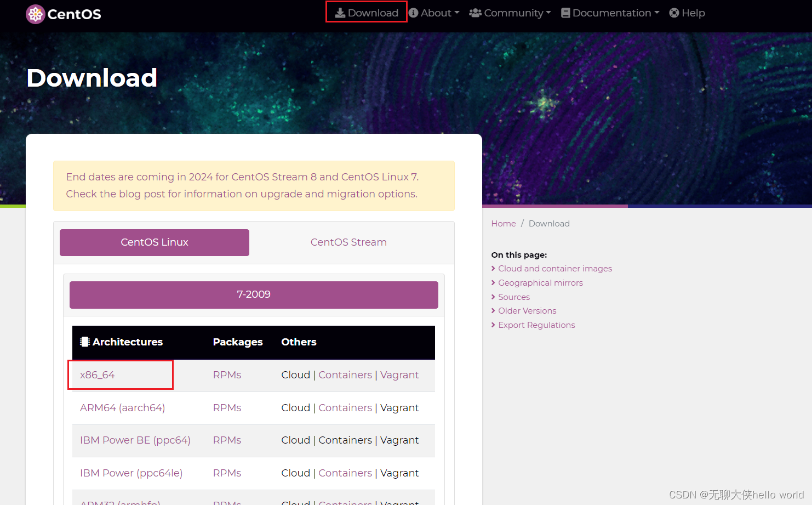Click Vagrant text in ARM64 row
Viewport: 812px width, 505px height.
click(x=399, y=408)
